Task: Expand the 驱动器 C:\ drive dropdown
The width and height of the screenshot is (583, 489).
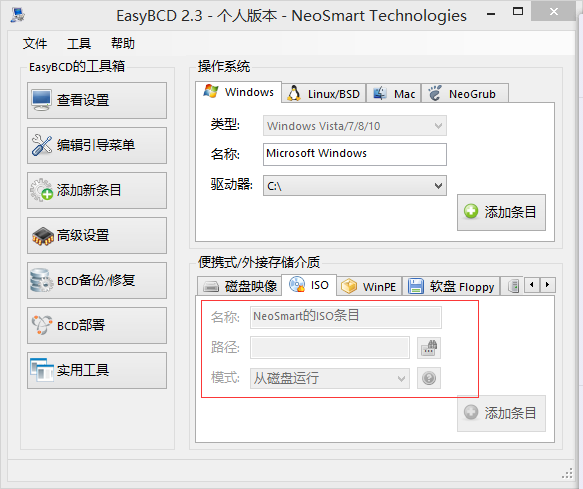Action: (x=355, y=186)
